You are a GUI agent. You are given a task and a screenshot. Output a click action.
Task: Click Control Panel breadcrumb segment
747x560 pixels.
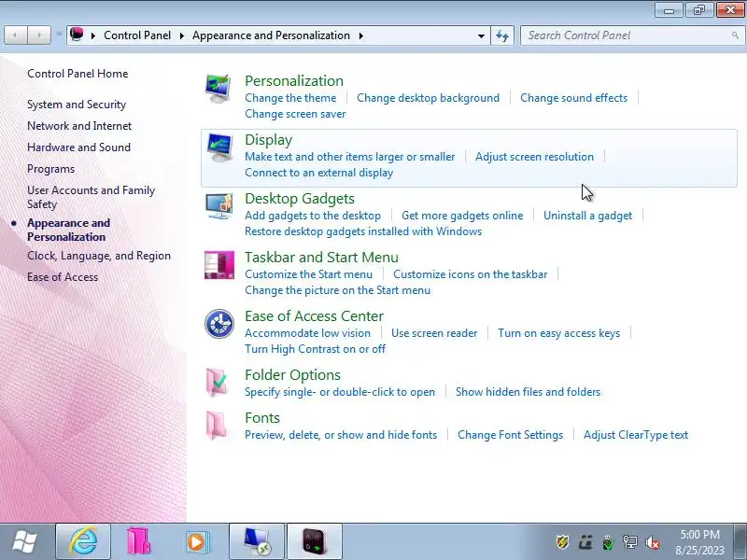point(137,35)
